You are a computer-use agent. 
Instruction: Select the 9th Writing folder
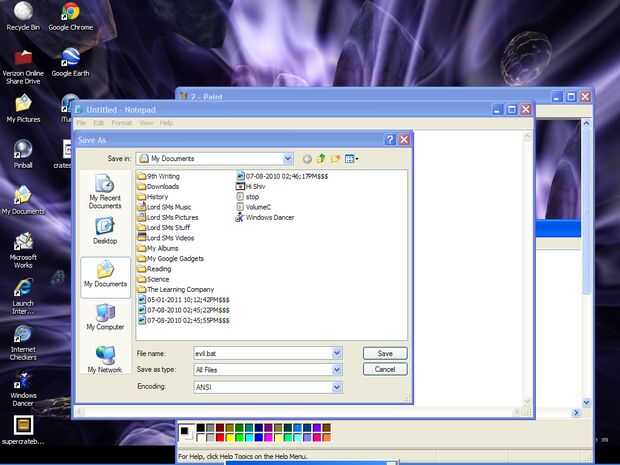[x=159, y=176]
